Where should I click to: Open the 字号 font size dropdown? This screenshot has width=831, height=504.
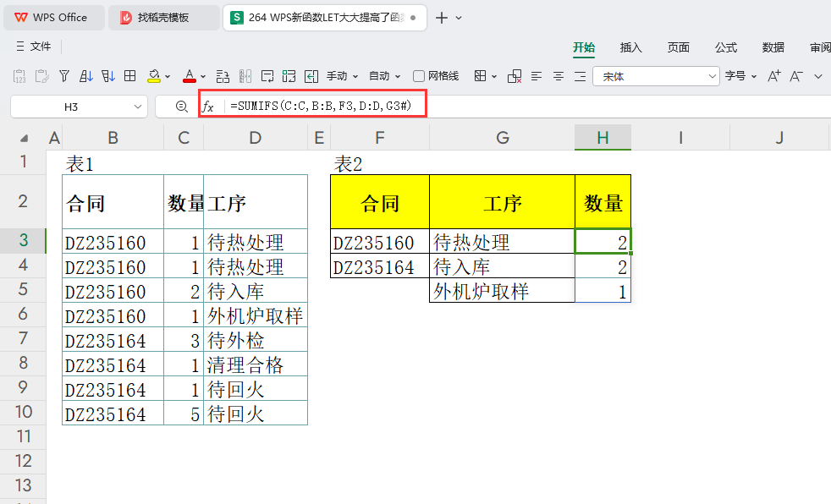(x=740, y=76)
